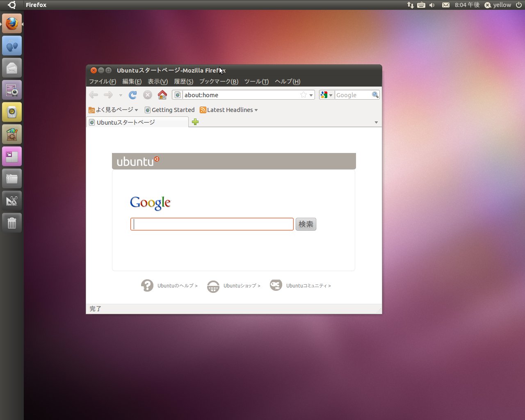Click the Firefox app name in top panel
This screenshot has height=420, width=525.
(x=36, y=5)
